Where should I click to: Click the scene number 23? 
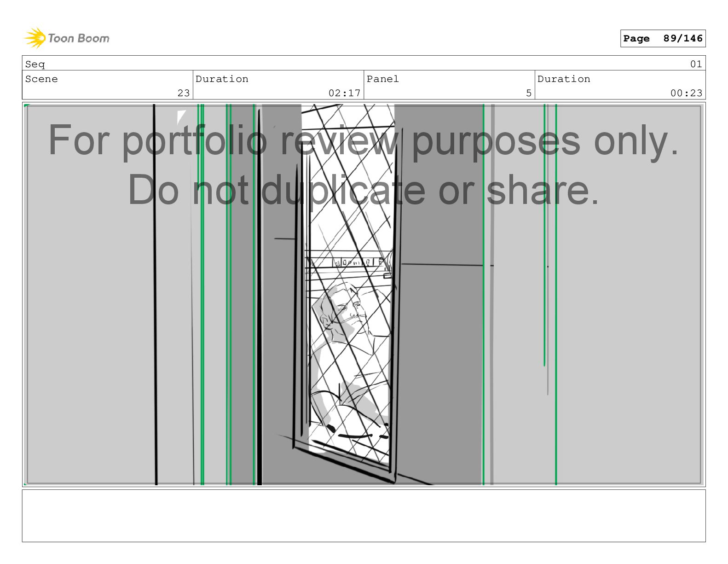[184, 93]
